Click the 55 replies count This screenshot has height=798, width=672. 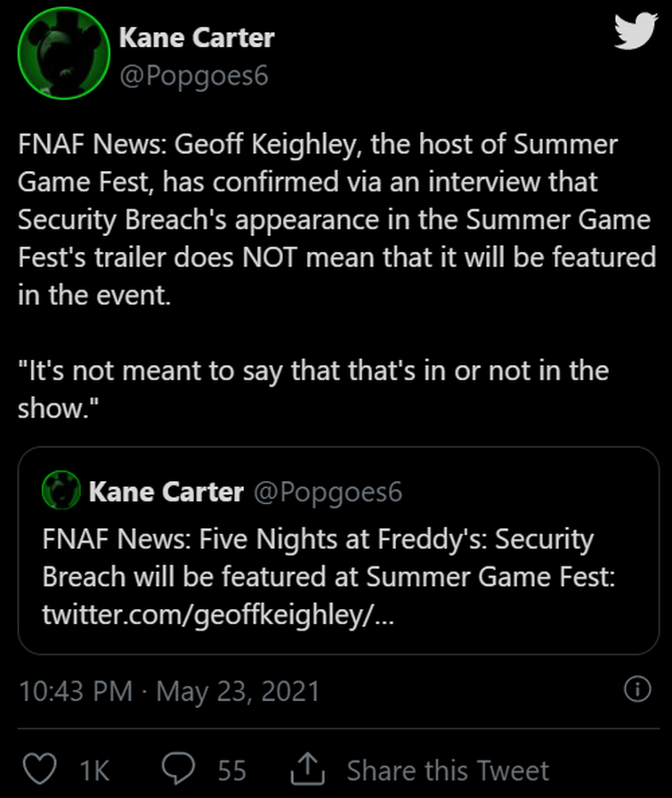pyautogui.click(x=231, y=770)
